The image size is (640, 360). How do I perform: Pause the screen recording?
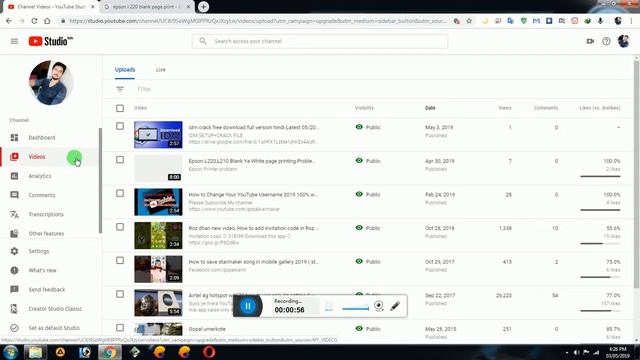[x=248, y=306]
